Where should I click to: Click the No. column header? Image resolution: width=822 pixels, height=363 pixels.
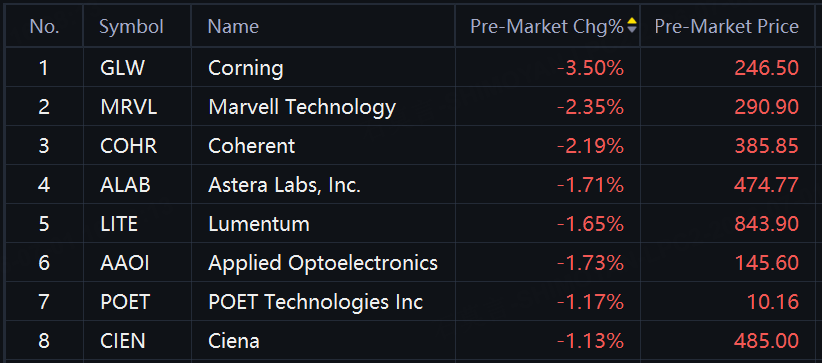[44, 26]
